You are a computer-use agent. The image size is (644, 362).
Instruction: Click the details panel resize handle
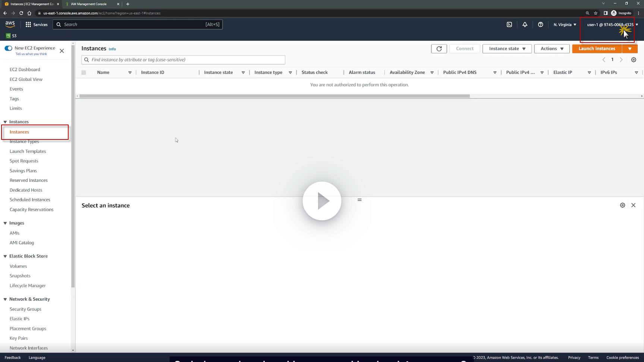359,200
